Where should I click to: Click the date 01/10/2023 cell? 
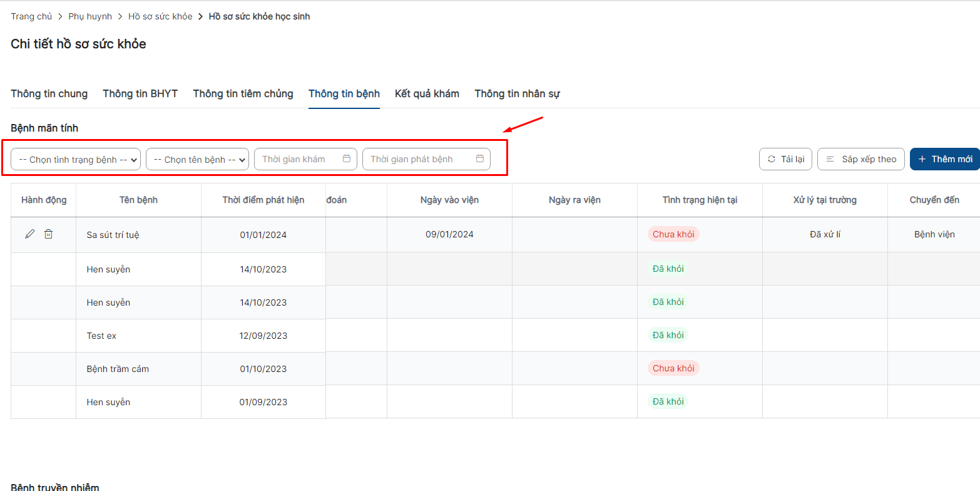[x=263, y=369]
